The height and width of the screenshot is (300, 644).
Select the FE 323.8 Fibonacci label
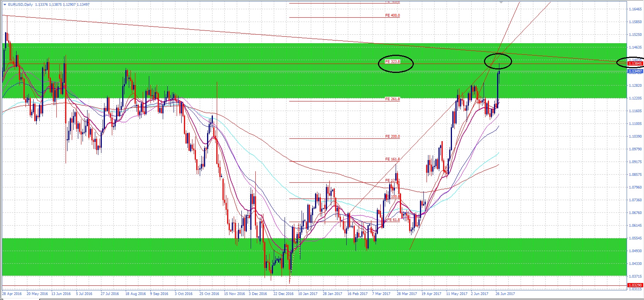393,62
